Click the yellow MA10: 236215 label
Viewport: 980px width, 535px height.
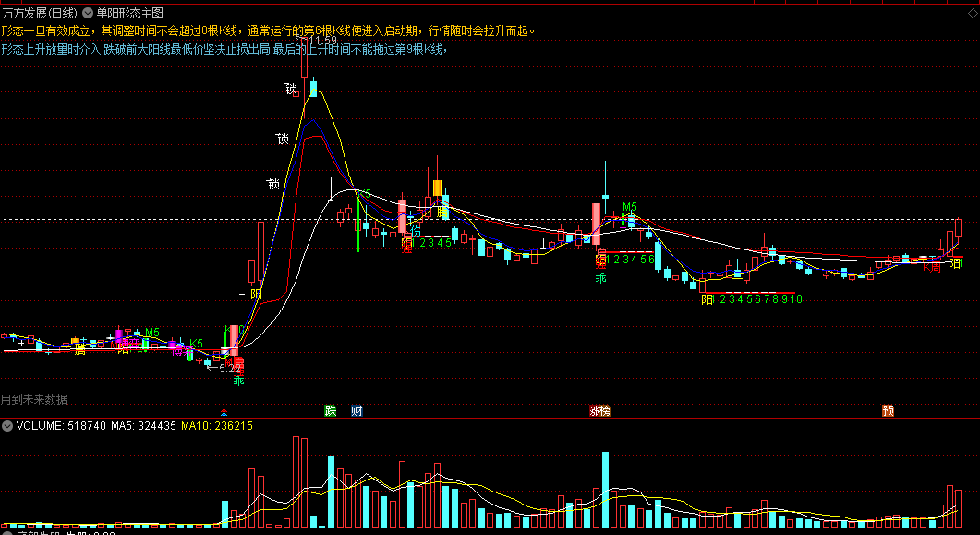[x=217, y=426]
